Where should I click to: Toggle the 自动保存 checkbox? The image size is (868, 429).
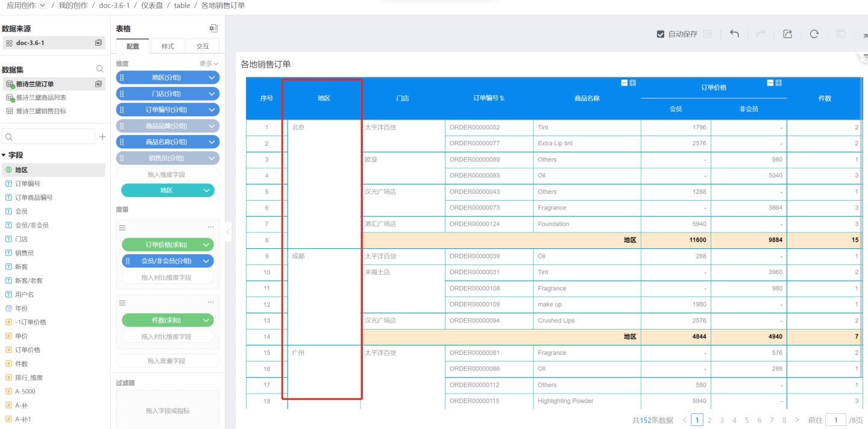tap(661, 34)
